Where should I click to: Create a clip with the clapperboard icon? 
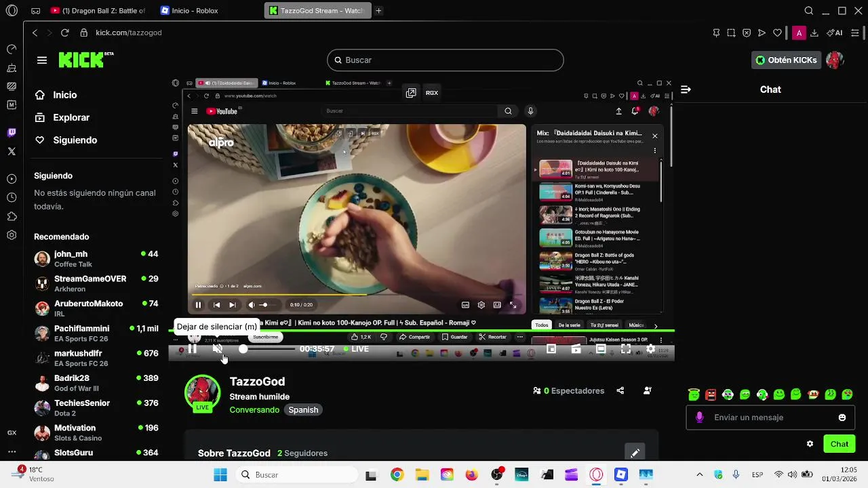click(x=576, y=349)
